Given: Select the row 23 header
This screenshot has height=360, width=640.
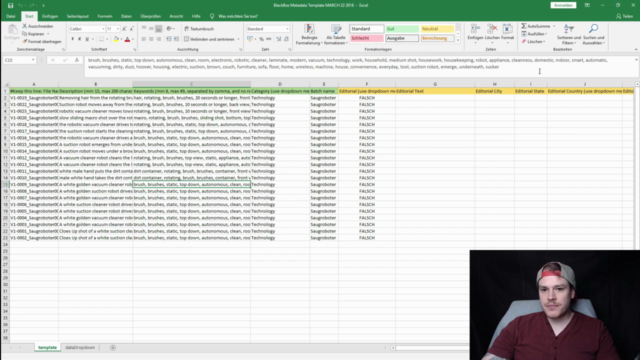Looking at the screenshot, I should [5, 238].
